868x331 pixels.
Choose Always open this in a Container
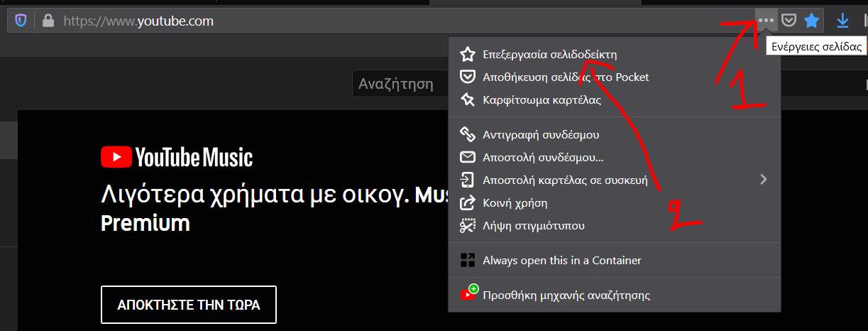615,260
